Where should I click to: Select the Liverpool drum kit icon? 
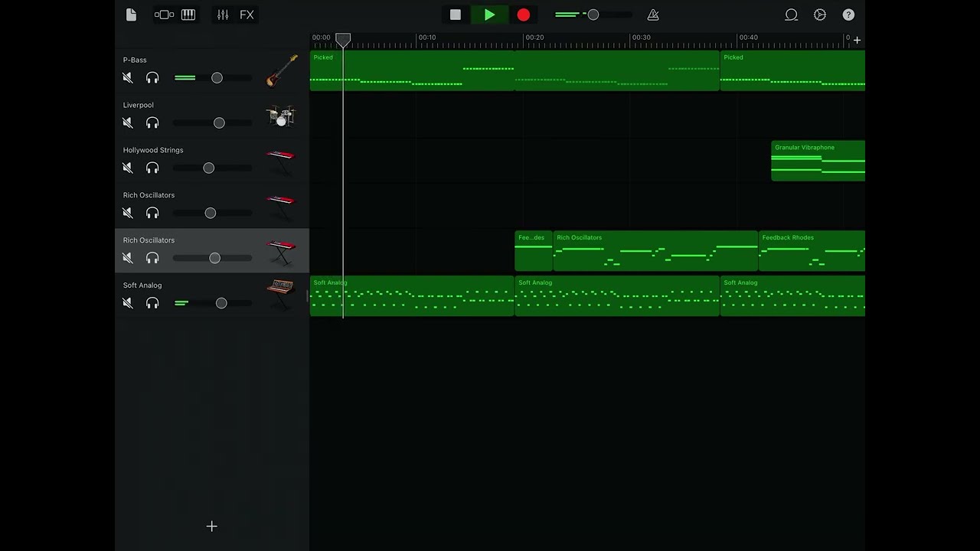click(281, 116)
